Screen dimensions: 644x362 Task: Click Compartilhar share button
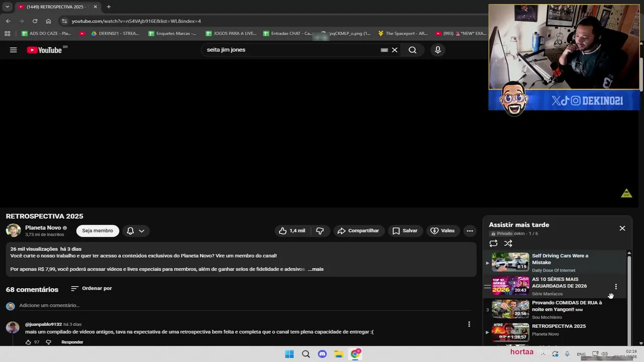point(358,231)
